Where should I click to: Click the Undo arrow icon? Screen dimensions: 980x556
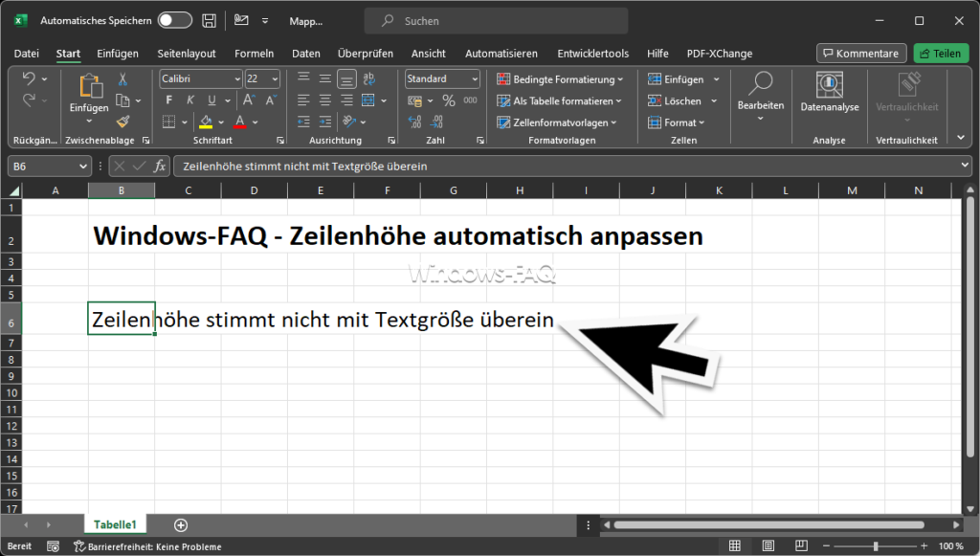tap(28, 78)
